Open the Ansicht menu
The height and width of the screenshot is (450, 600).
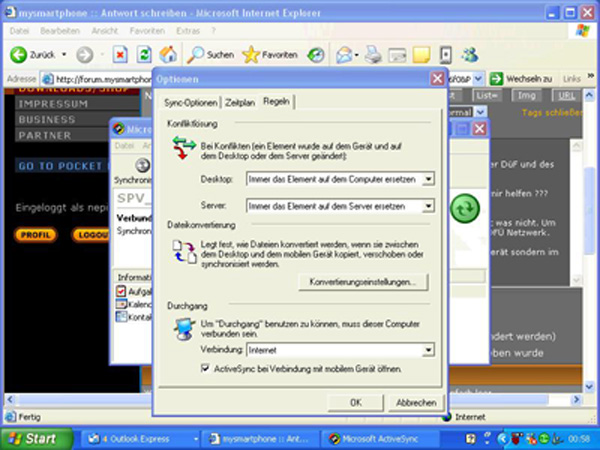(x=105, y=31)
